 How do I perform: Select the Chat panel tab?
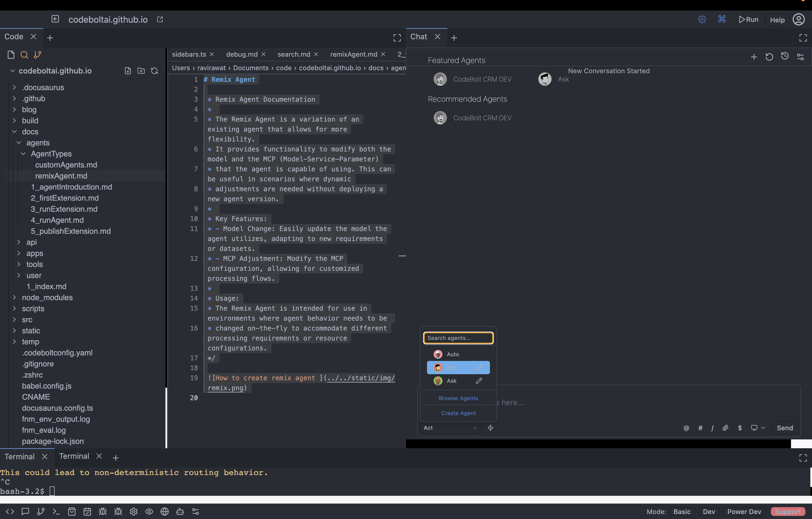pos(418,36)
